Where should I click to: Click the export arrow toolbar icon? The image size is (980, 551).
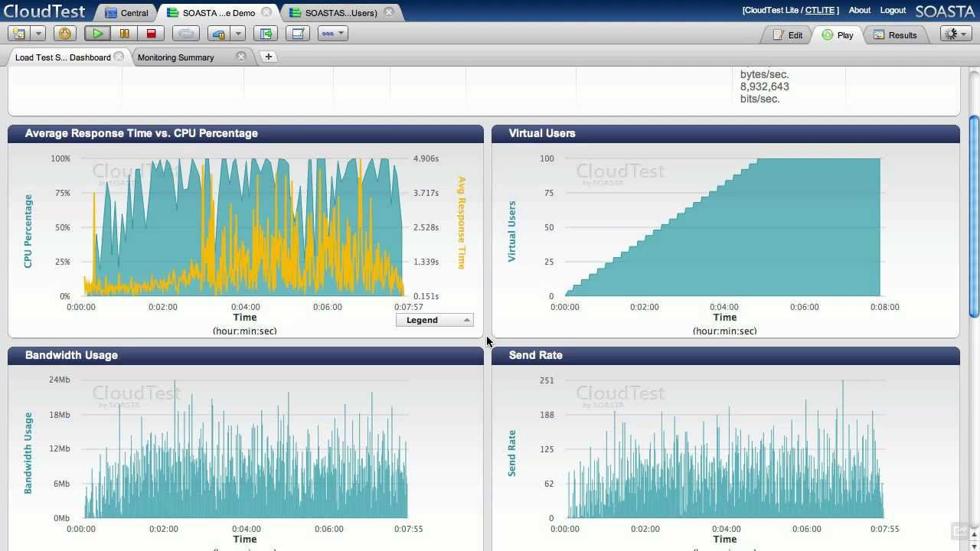pos(266,34)
